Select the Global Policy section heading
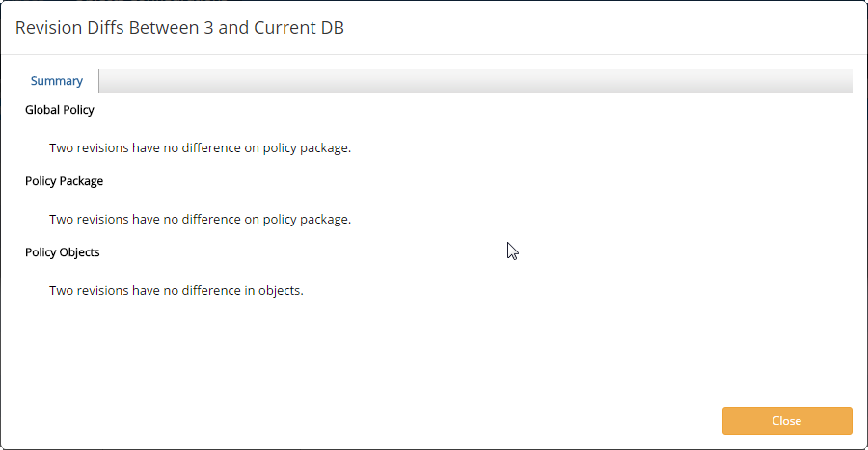The width and height of the screenshot is (868, 450). pyautogui.click(x=60, y=110)
